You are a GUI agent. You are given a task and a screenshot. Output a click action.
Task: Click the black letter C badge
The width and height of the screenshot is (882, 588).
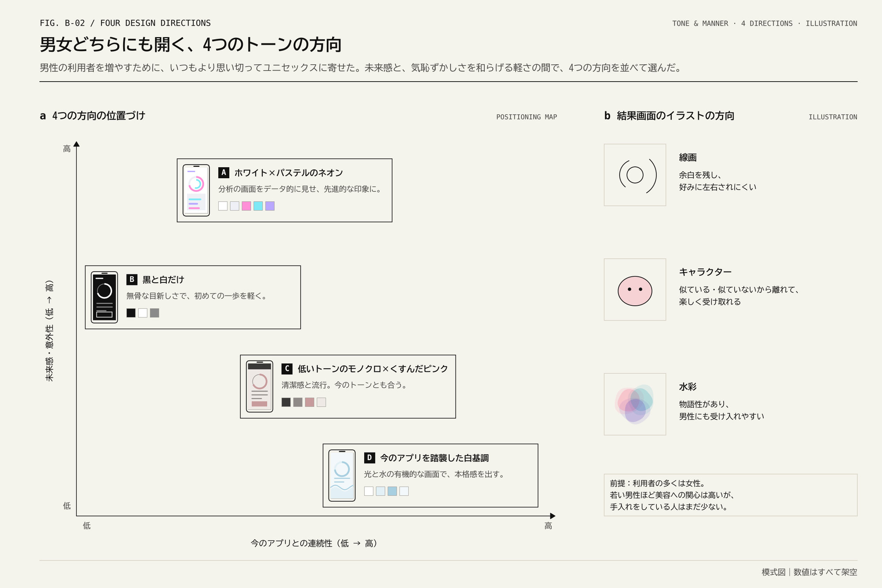tap(287, 368)
